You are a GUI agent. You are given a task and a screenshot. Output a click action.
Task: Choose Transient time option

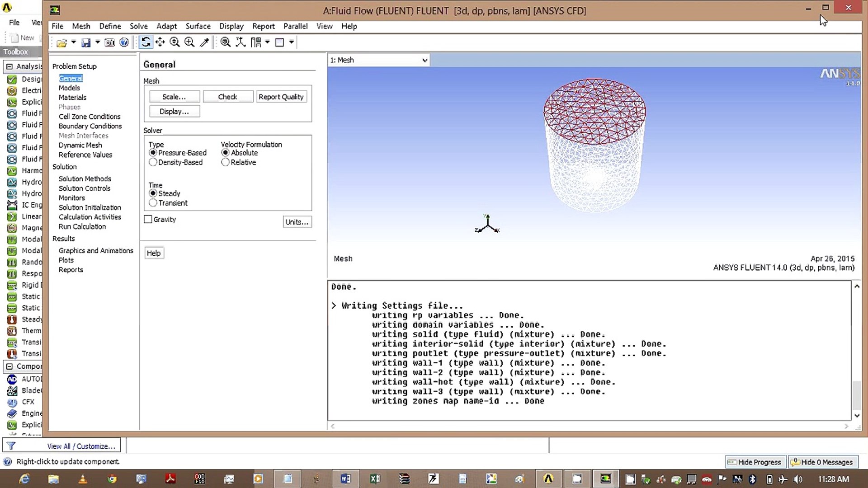click(153, 203)
